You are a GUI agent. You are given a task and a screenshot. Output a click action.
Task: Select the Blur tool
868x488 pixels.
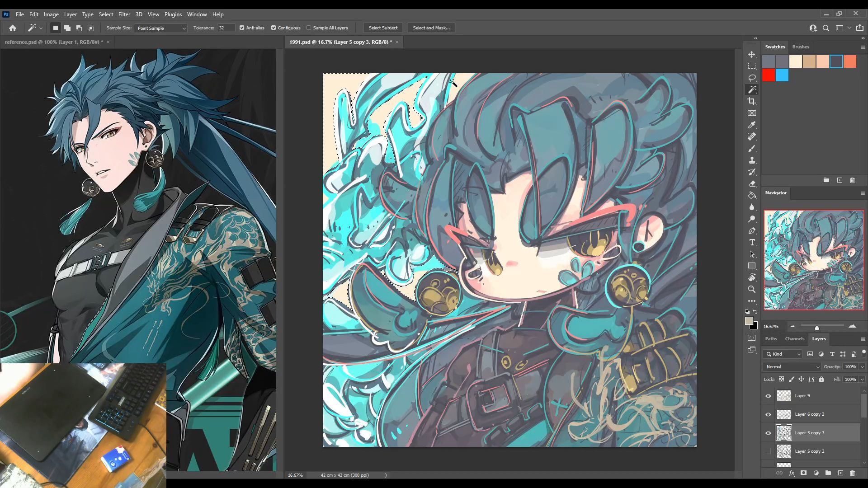coord(752,207)
